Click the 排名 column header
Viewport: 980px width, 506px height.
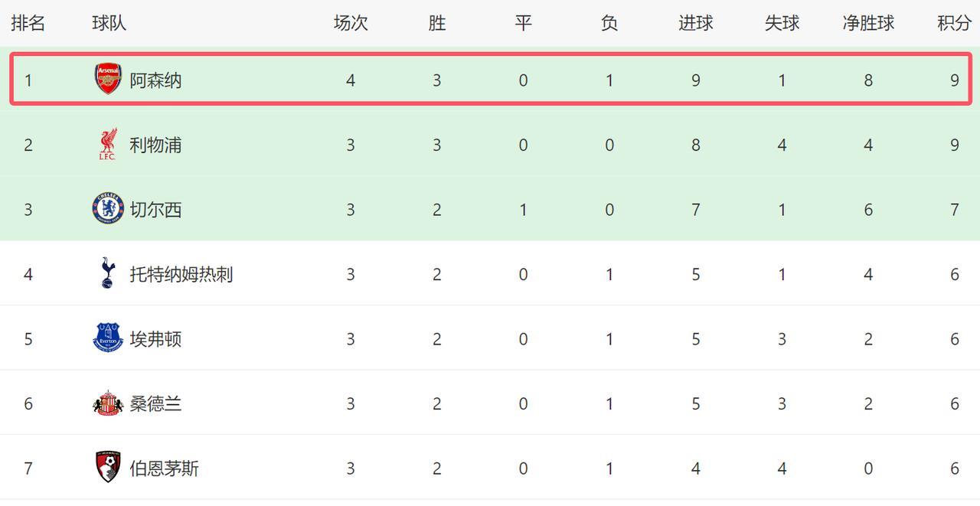coord(28,23)
